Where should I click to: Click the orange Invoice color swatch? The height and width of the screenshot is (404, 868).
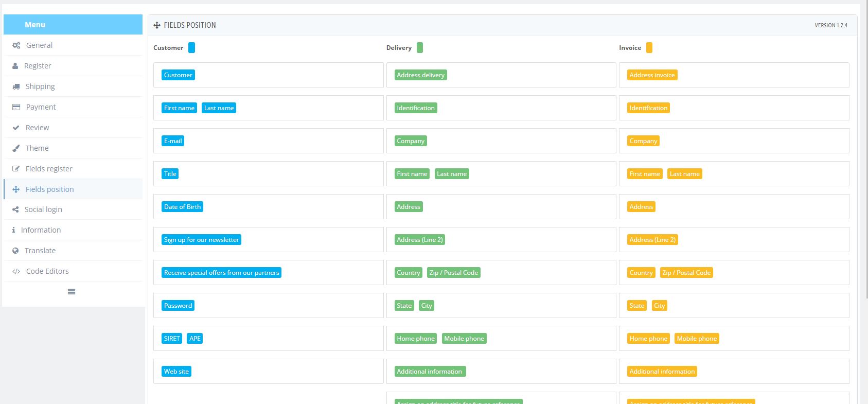click(649, 48)
